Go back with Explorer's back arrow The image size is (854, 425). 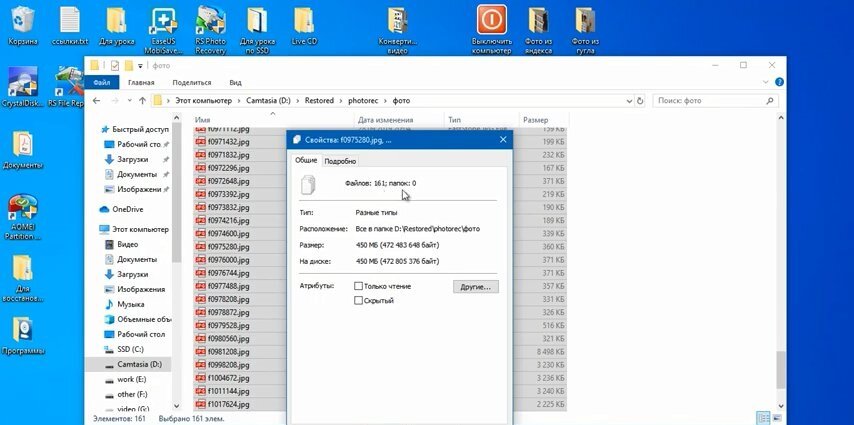pyautogui.click(x=96, y=101)
